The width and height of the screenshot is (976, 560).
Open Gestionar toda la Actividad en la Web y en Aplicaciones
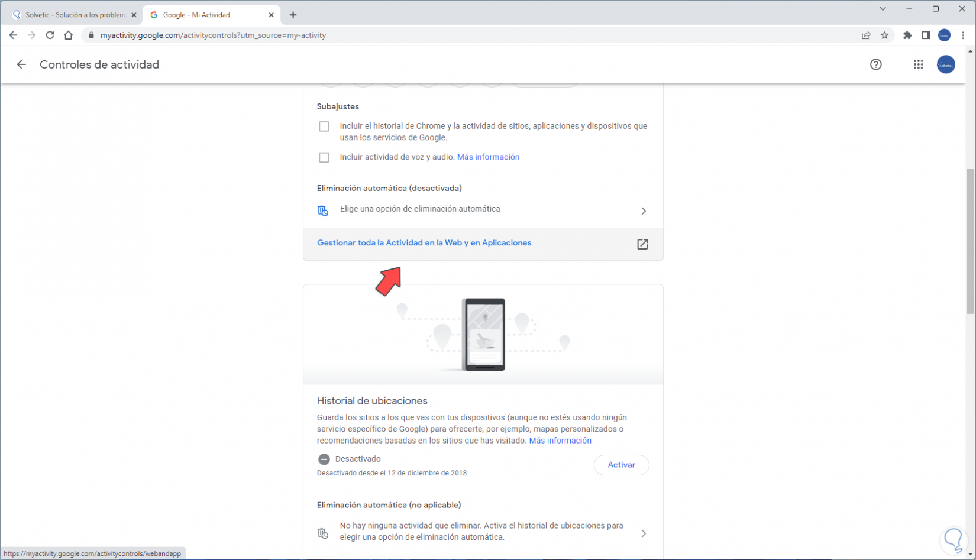(424, 243)
